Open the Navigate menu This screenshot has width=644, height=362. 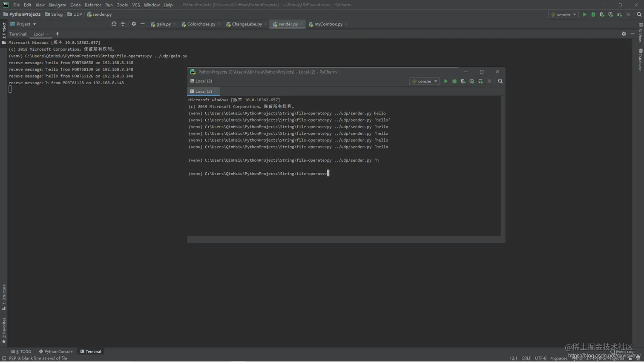coord(57,5)
